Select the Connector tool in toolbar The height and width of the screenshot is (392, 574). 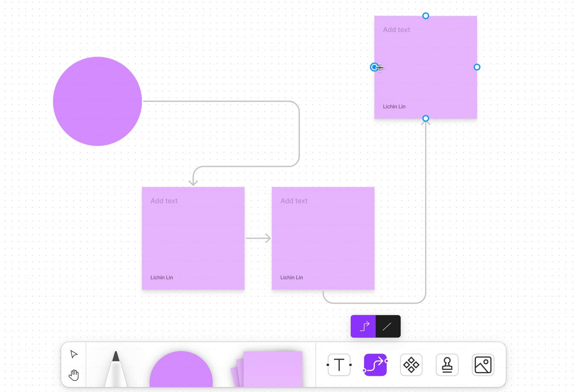tap(375, 365)
